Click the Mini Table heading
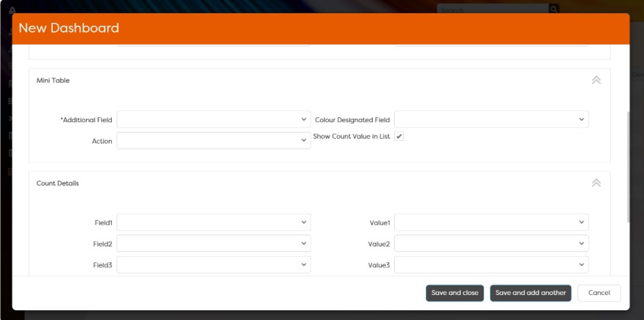 53,80
